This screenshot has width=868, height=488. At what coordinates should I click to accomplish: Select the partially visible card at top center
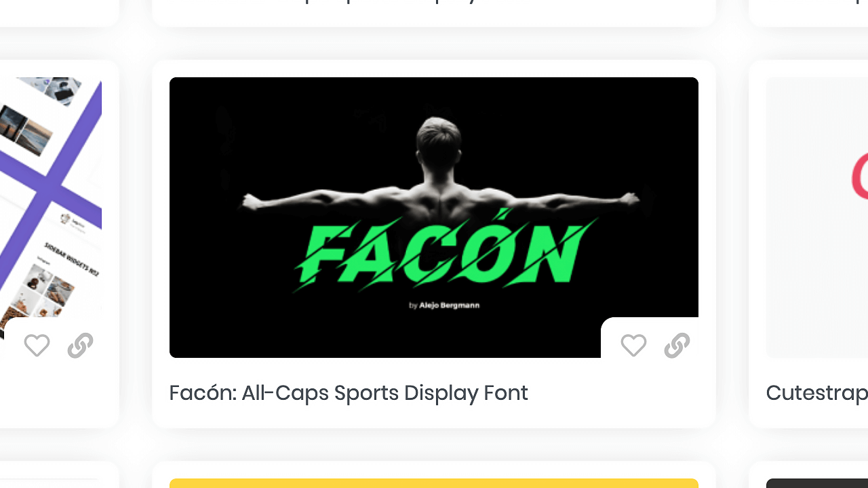[434, 13]
